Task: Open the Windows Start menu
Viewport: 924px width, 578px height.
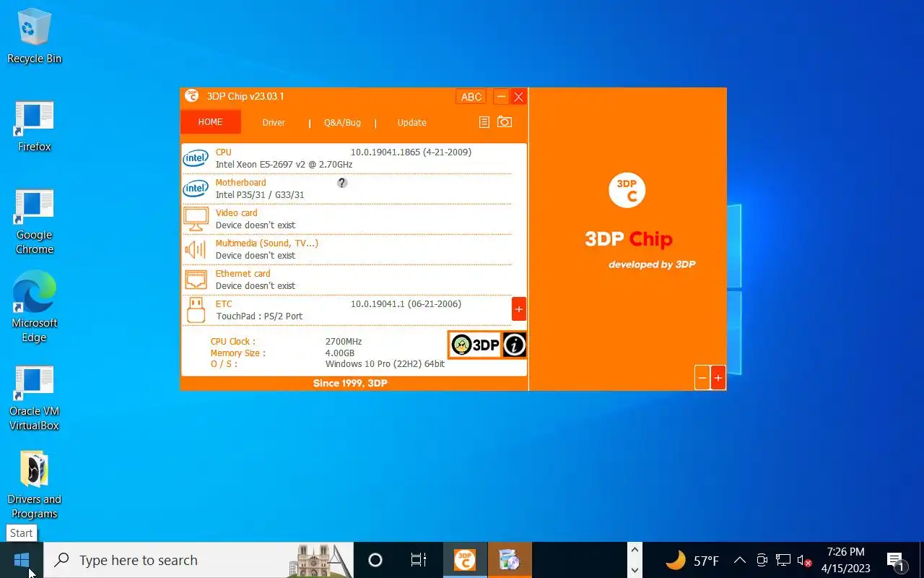Action: pyautogui.click(x=21, y=560)
